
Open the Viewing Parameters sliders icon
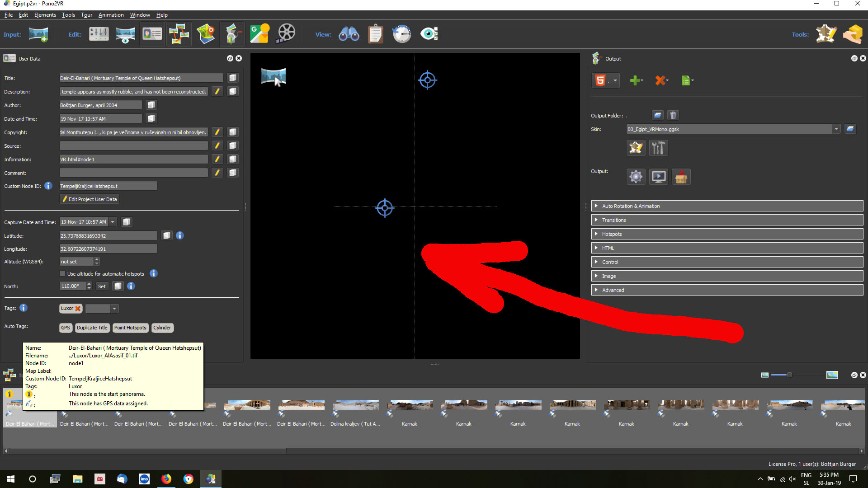[99, 34]
